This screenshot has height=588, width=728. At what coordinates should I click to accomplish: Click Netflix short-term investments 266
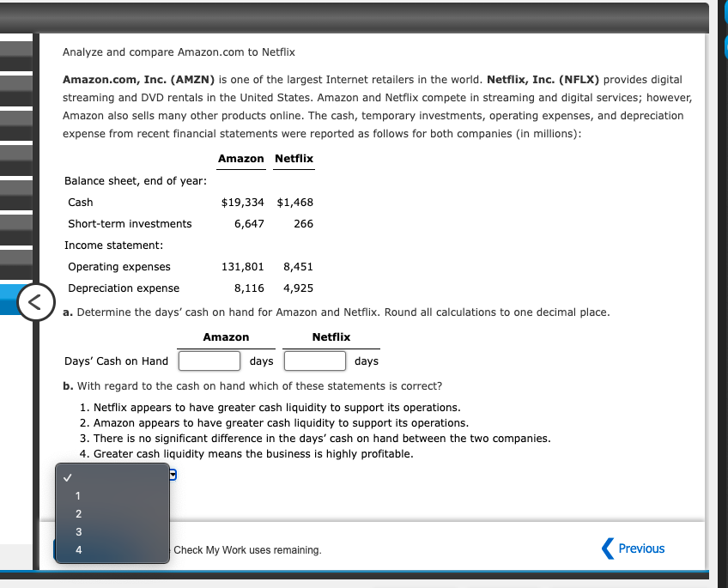[304, 224]
